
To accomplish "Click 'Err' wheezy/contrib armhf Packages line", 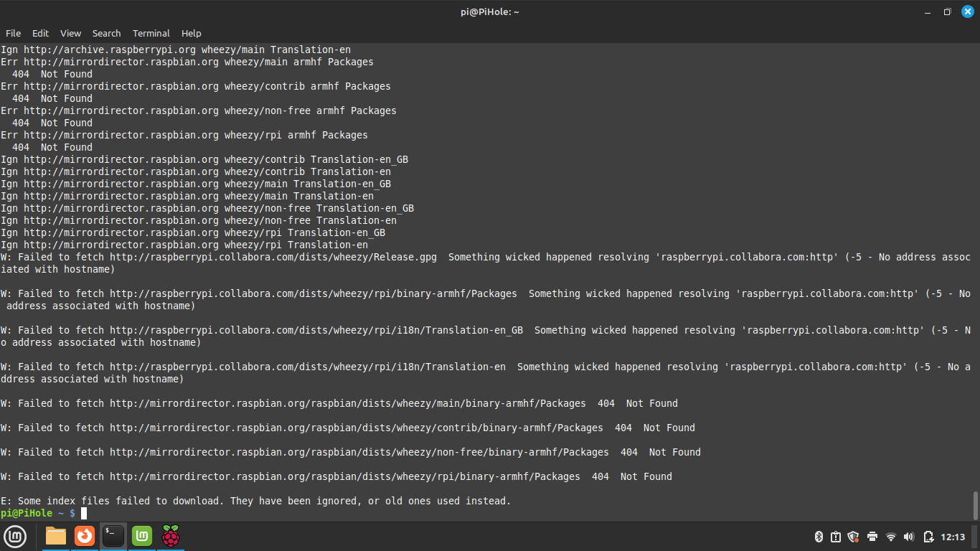I will [195, 86].
